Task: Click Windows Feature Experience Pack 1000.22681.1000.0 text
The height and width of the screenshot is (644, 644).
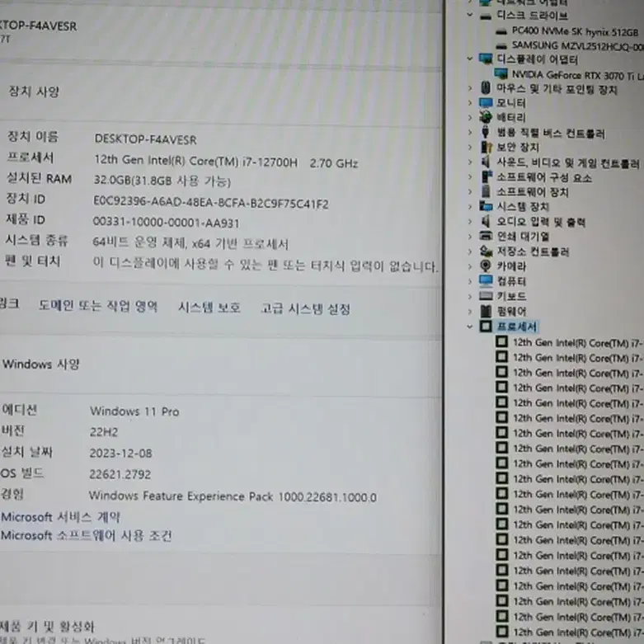Action: click(x=233, y=496)
